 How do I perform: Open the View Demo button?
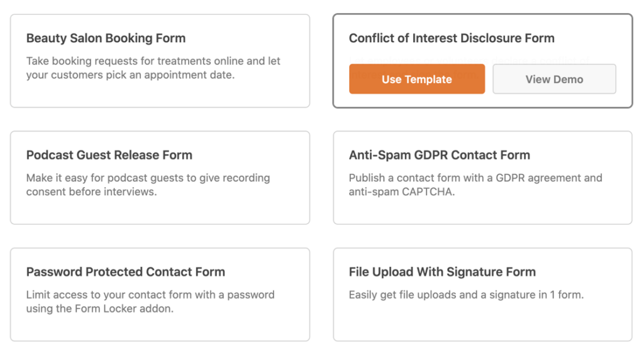point(554,79)
